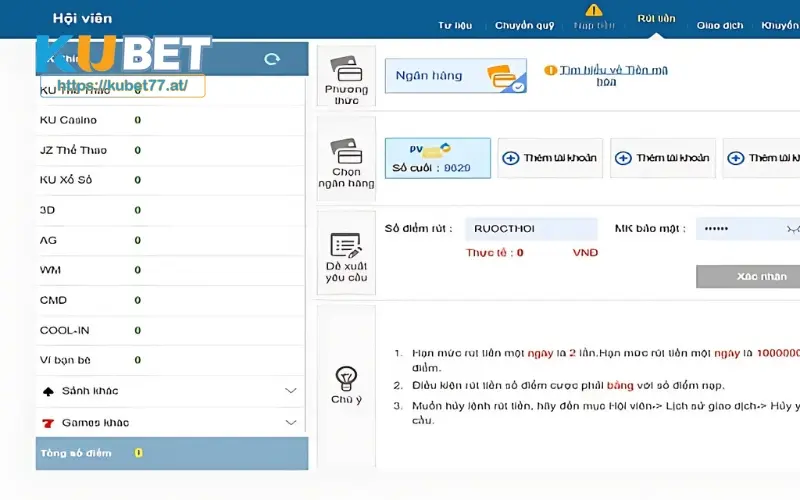The image size is (800, 500).
Task: Click the Chú ý light bulb icon
Action: click(x=346, y=378)
